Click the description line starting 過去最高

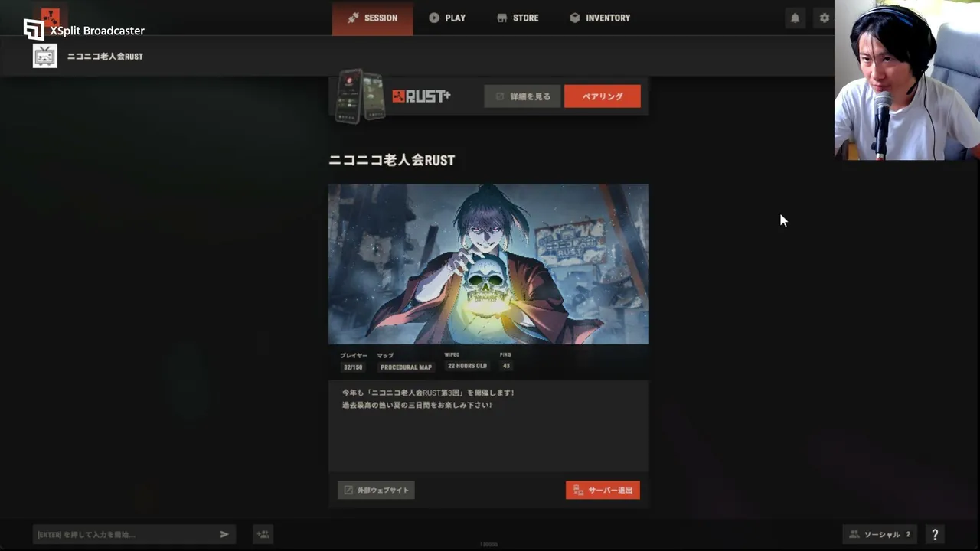tap(416, 405)
